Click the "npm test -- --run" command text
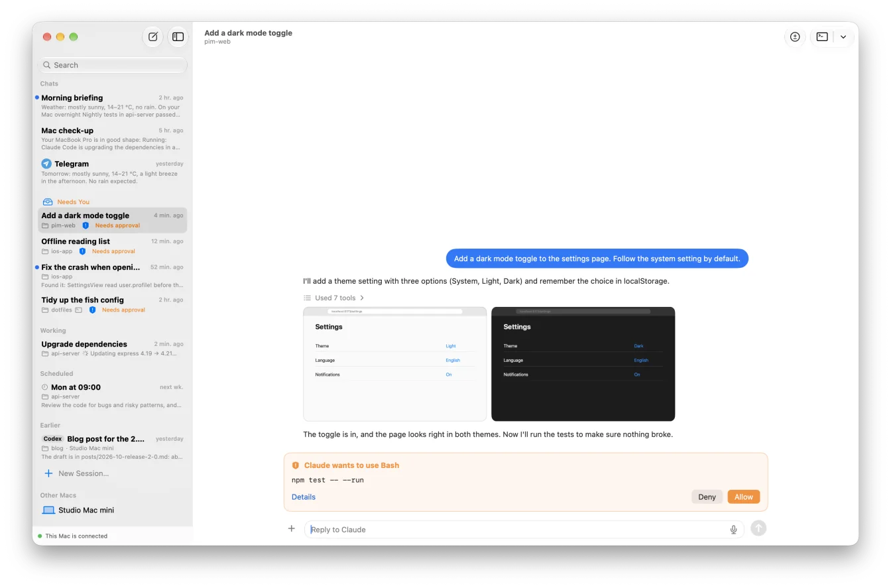Viewport: 891px width, 588px height. pos(327,480)
